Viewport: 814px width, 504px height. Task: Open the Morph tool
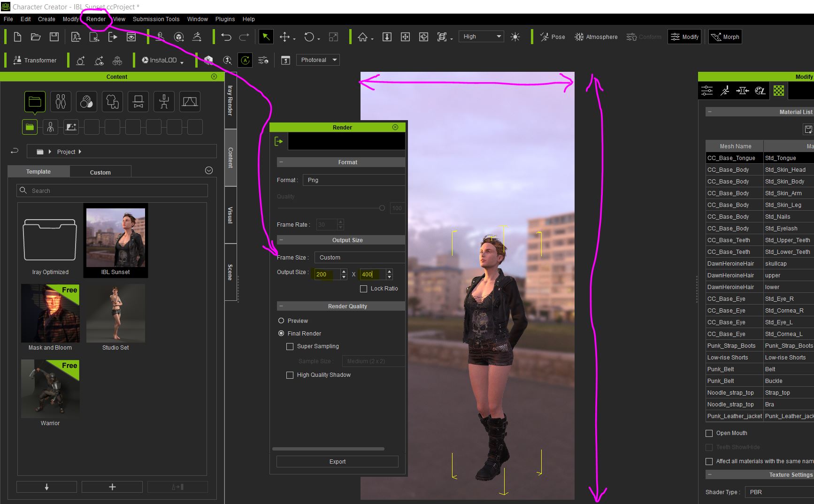click(x=725, y=37)
